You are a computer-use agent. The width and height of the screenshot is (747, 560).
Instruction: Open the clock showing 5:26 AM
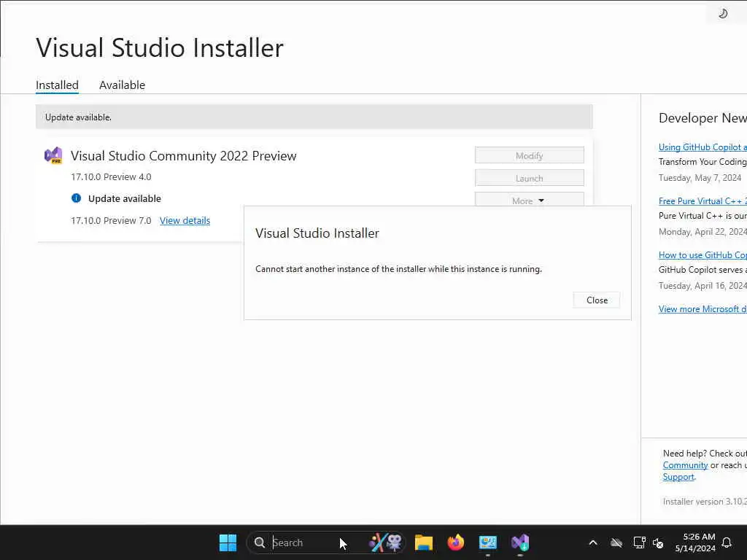point(695,542)
